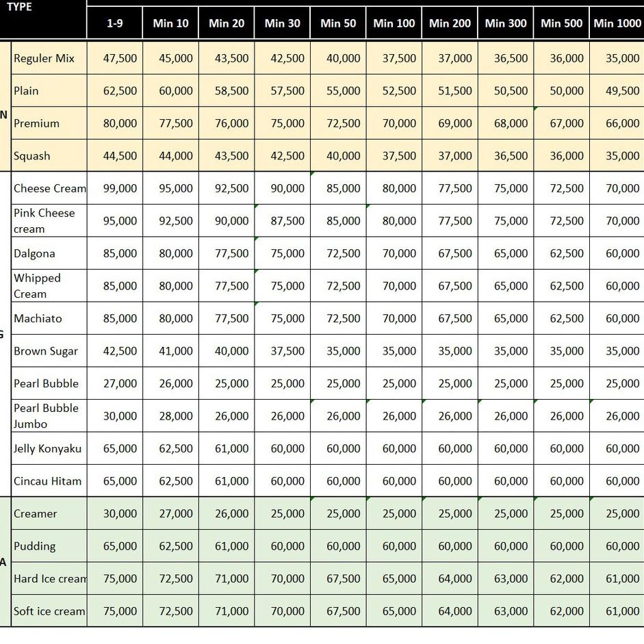Select Pearl Bubble Jumbo price 28,000
The height and width of the screenshot is (644, 644).
(170, 416)
